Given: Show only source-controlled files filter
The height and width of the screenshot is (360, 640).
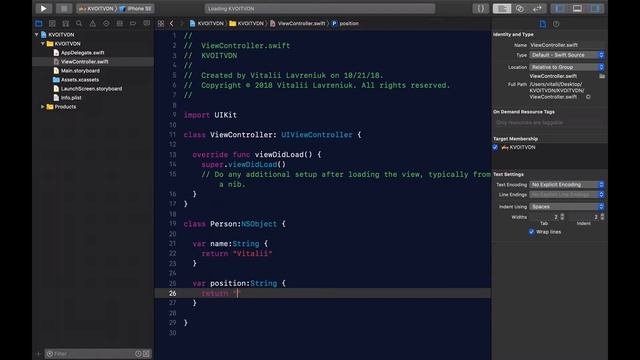Looking at the screenshot, I should [x=146, y=354].
